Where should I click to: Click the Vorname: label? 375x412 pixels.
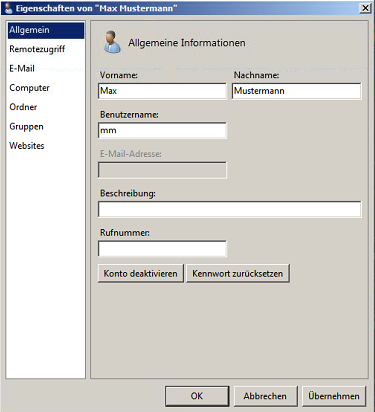119,75
